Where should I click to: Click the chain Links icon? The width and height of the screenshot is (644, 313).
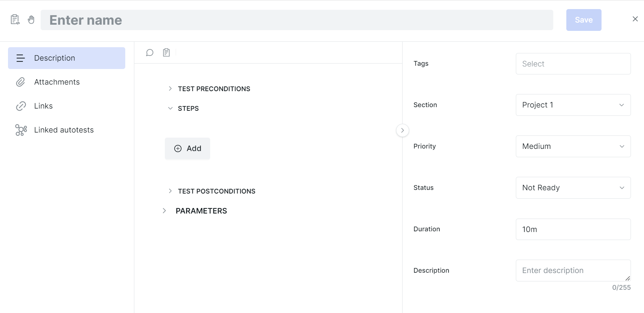coord(21,106)
